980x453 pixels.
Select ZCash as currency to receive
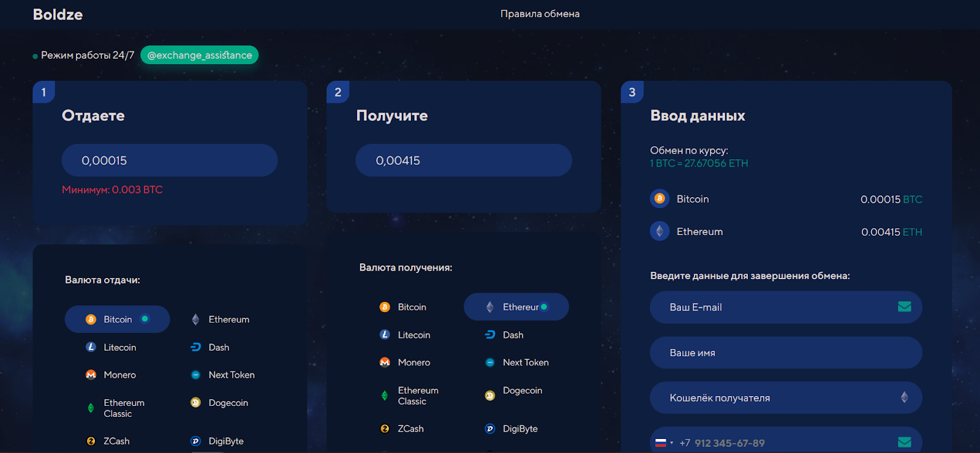[402, 429]
